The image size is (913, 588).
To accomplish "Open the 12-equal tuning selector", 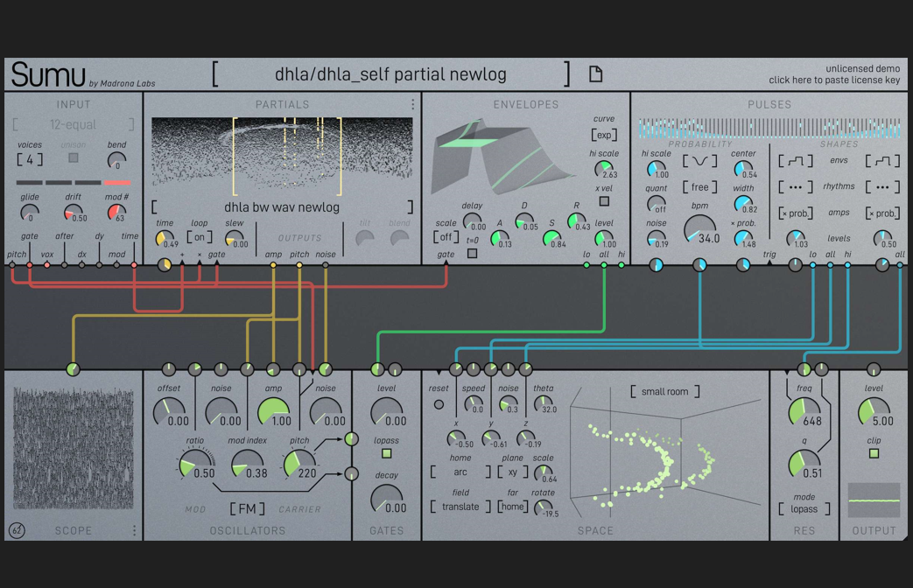I will tap(74, 124).
